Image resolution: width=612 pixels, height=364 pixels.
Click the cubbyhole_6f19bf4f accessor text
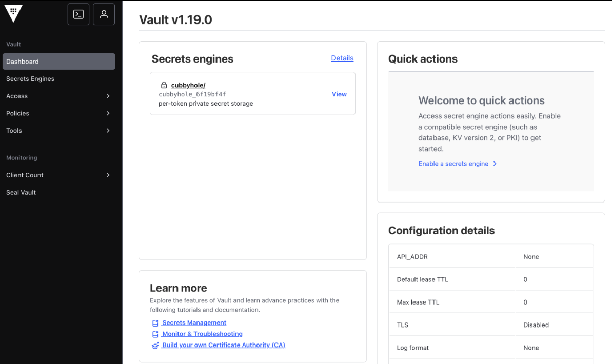(192, 94)
